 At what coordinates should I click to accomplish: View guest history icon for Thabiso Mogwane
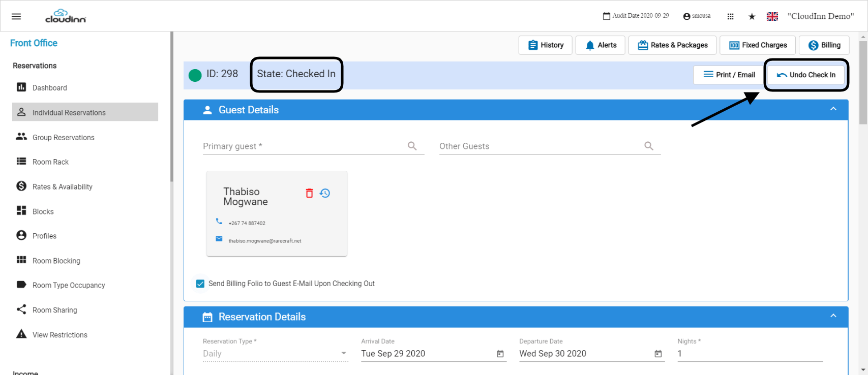[x=325, y=193]
